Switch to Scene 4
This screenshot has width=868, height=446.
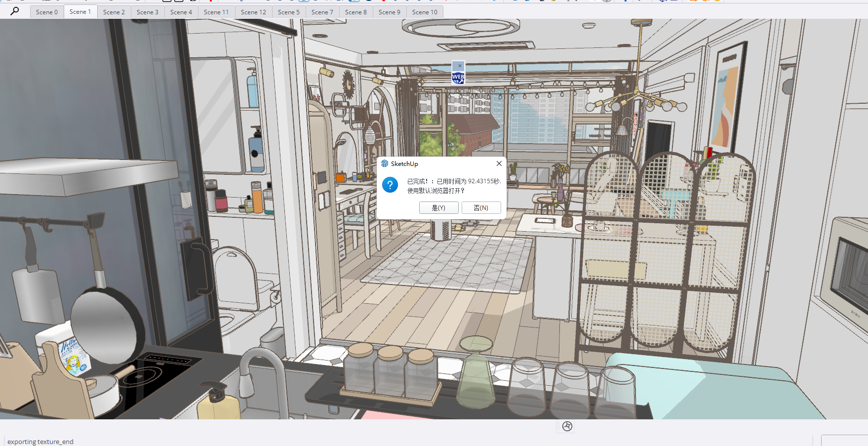[181, 12]
